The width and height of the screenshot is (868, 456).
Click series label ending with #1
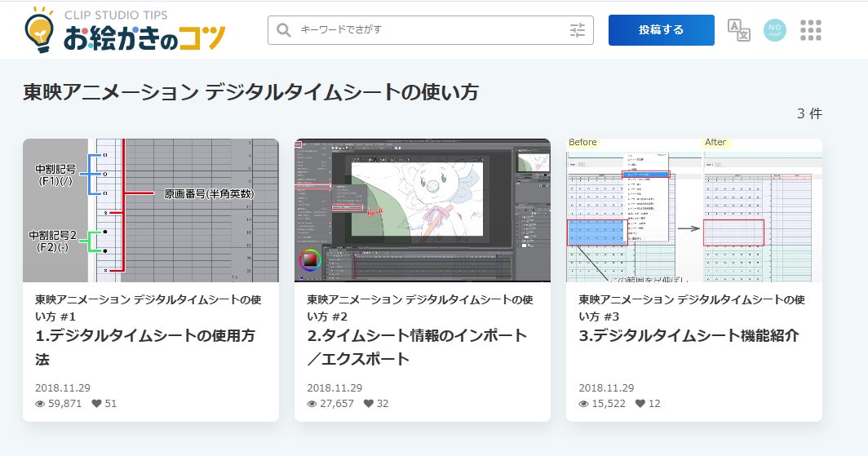click(x=148, y=308)
